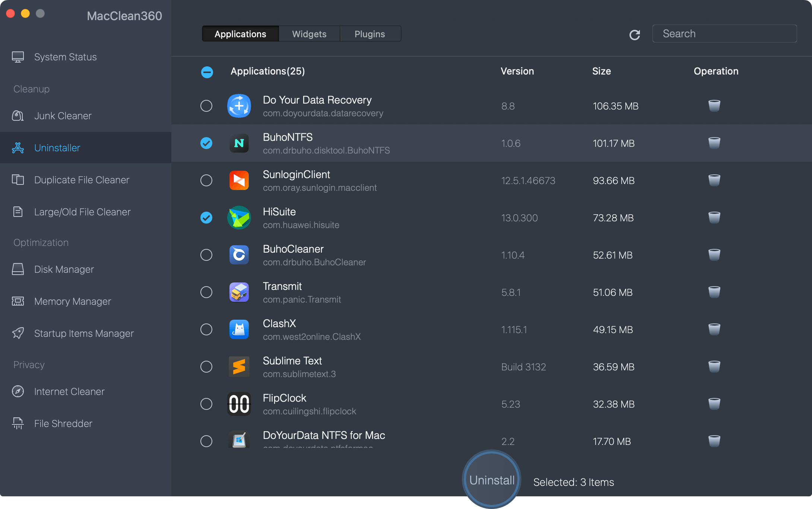Select the Uninstaller in the sidebar
The height and width of the screenshot is (509, 812).
57,148
